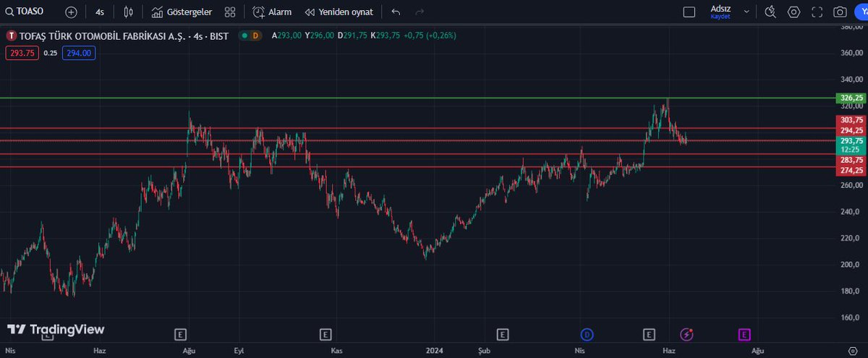Click the Adsız Kaydet layout name

720,12
